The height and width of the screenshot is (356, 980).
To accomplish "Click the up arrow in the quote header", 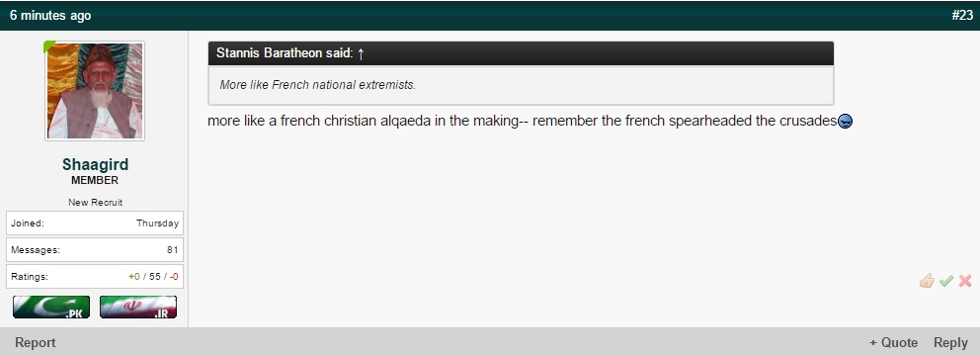I will click(361, 53).
